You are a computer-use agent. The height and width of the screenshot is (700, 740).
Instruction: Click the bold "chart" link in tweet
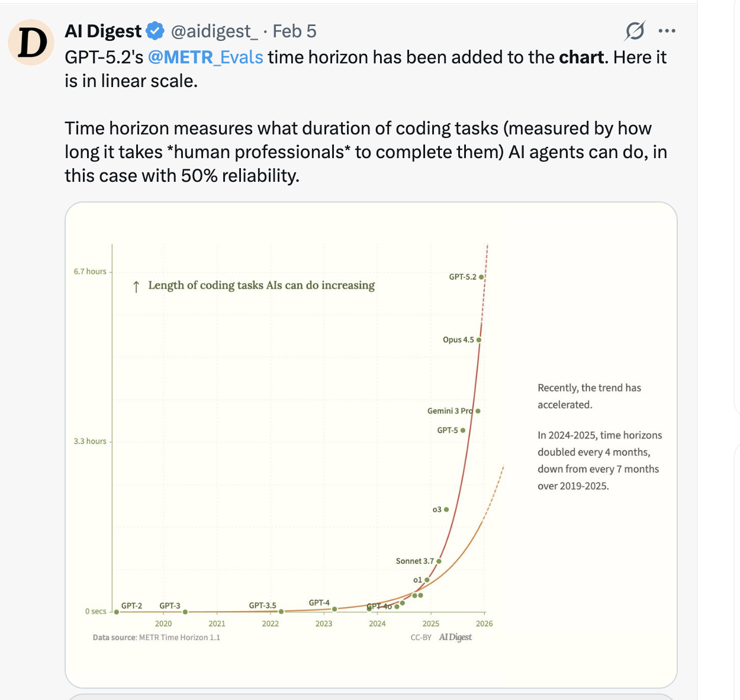[x=581, y=57]
